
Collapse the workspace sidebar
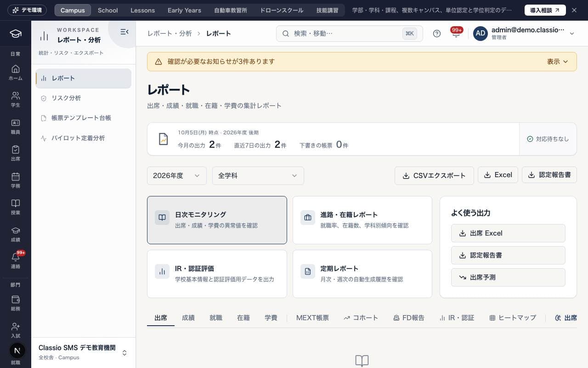click(124, 32)
